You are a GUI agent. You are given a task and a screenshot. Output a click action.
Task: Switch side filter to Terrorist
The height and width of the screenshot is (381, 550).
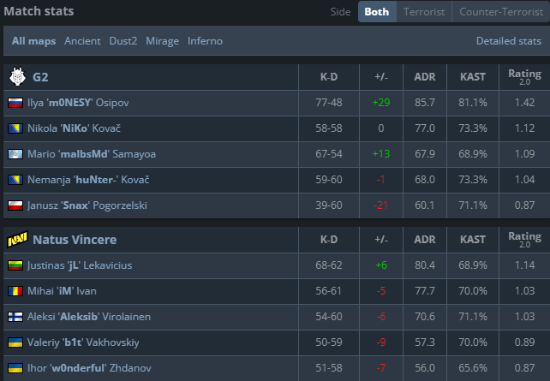tap(424, 12)
